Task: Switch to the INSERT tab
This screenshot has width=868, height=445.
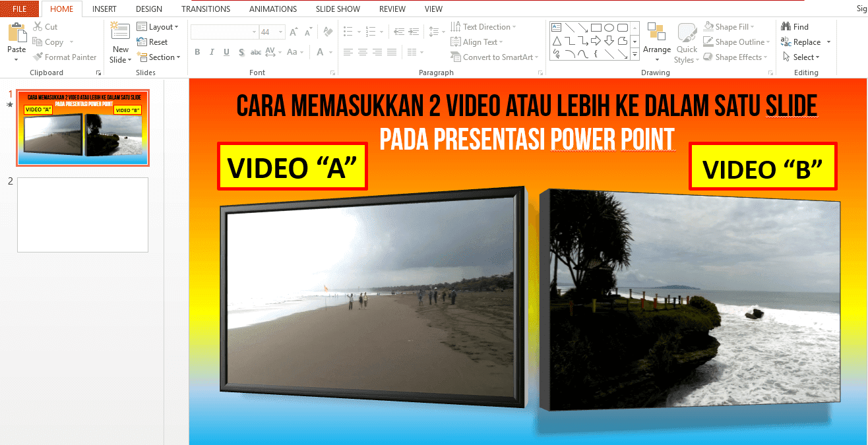Action: 104,9
